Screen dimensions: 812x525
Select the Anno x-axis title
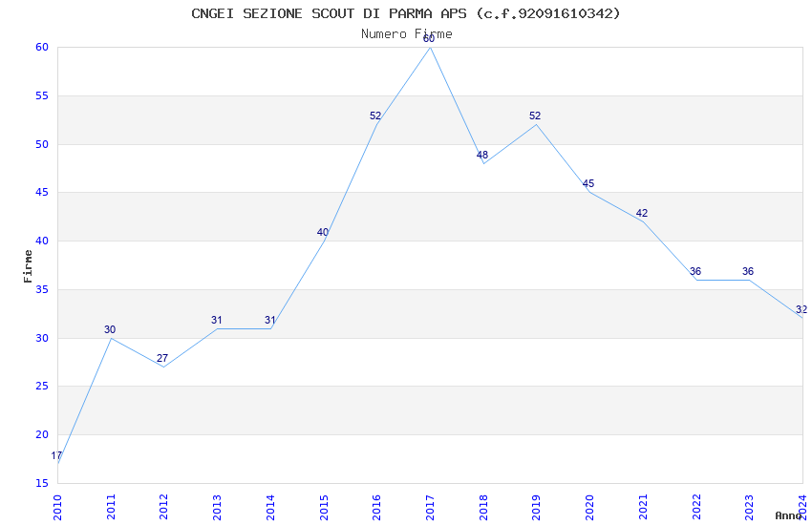[789, 515]
